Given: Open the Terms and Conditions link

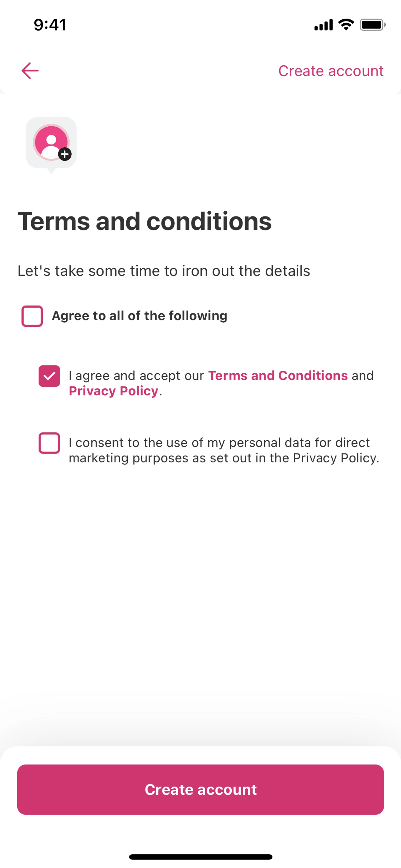Looking at the screenshot, I should [x=278, y=376].
